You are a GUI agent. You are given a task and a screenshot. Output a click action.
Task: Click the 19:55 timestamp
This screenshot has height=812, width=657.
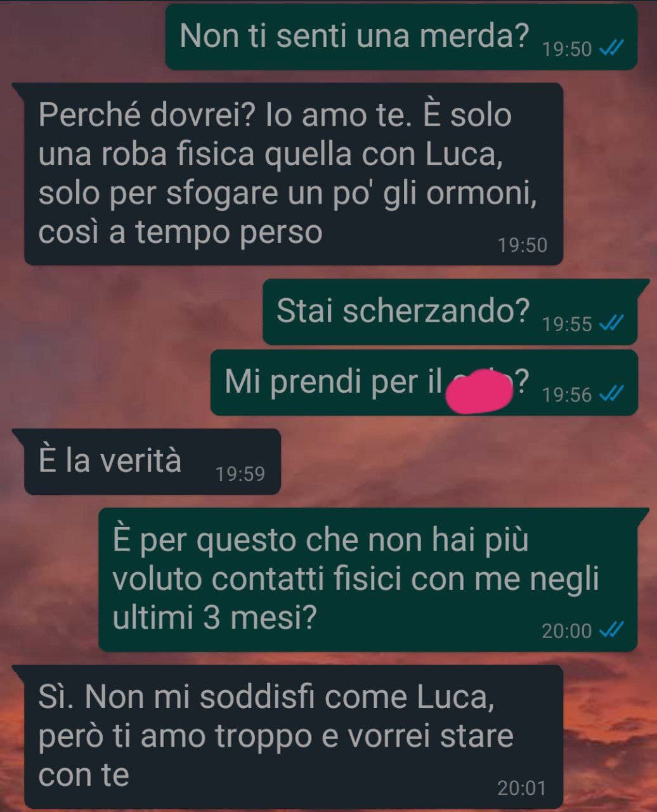tap(567, 324)
